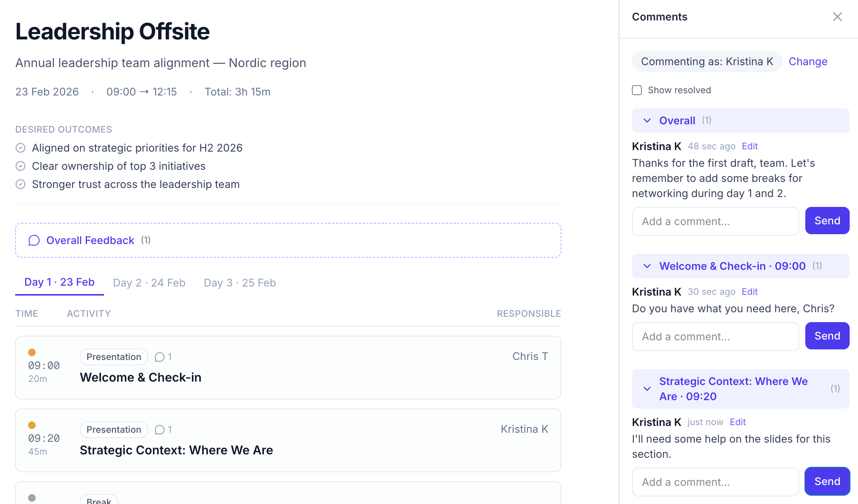Open comment bubble on Welcome & Check-in row
This screenshot has height=504, width=858.
coord(160,357)
